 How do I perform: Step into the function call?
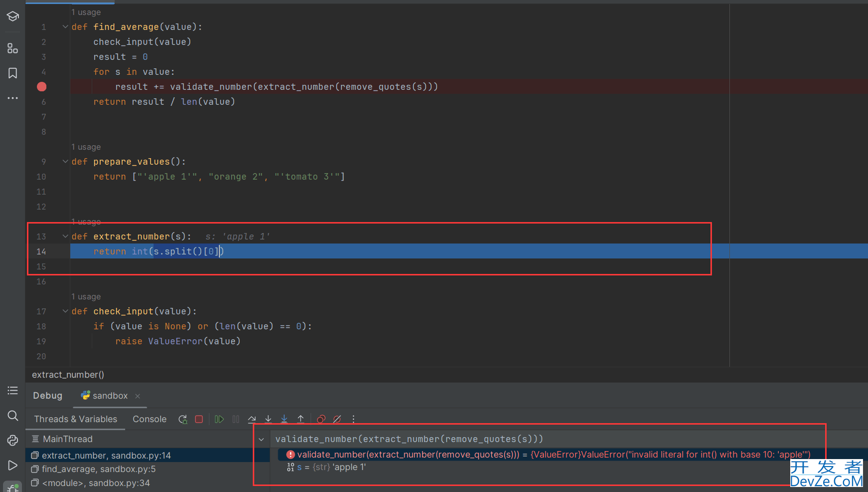[268, 419]
